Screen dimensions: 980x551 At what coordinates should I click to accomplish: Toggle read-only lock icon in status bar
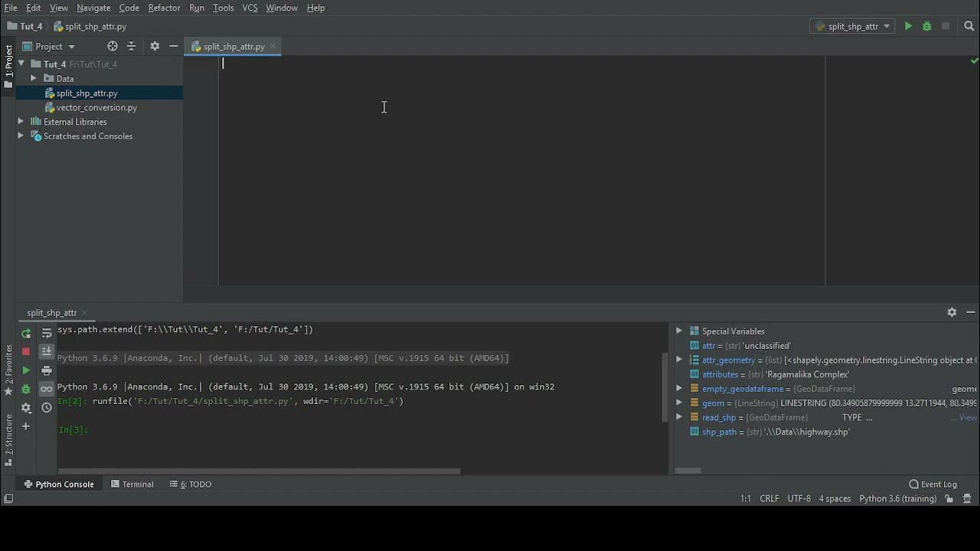coord(949,498)
